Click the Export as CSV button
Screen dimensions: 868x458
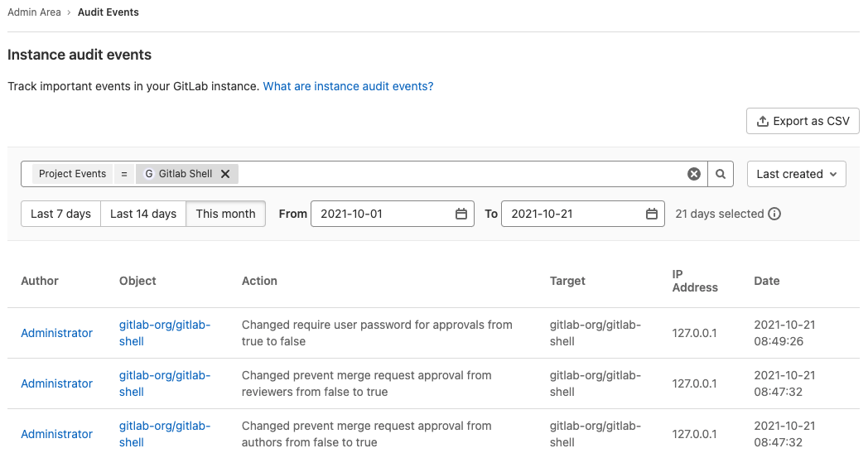pos(803,121)
